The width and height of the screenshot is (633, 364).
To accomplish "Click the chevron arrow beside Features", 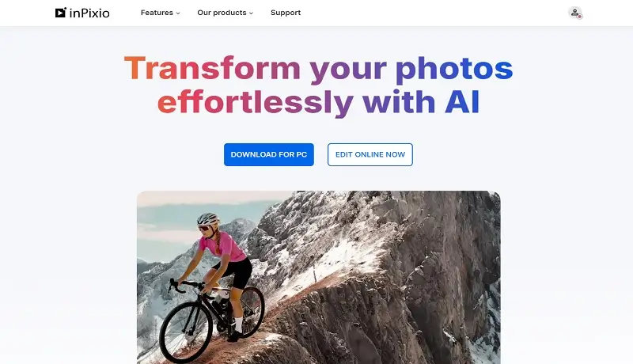I will 177,13.
